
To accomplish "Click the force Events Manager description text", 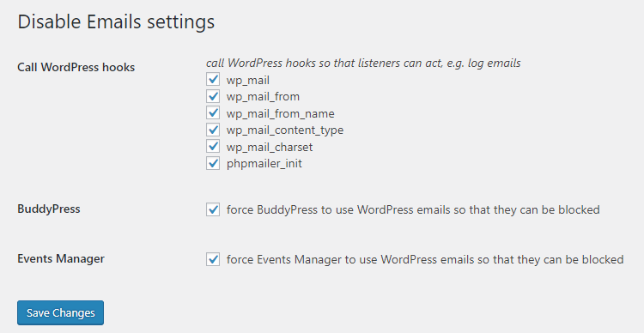I will tap(425, 259).
